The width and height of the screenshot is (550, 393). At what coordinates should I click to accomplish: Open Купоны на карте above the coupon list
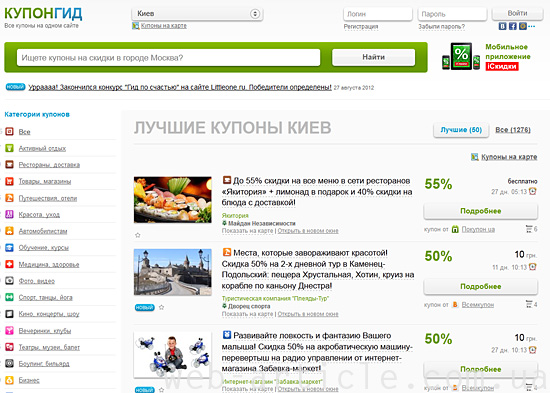tap(509, 157)
